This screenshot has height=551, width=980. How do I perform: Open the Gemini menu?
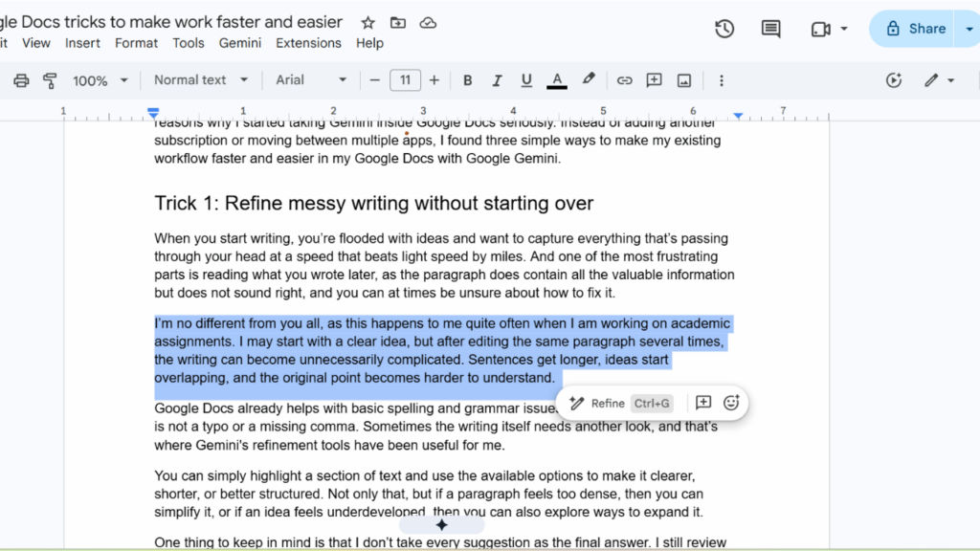click(x=240, y=43)
